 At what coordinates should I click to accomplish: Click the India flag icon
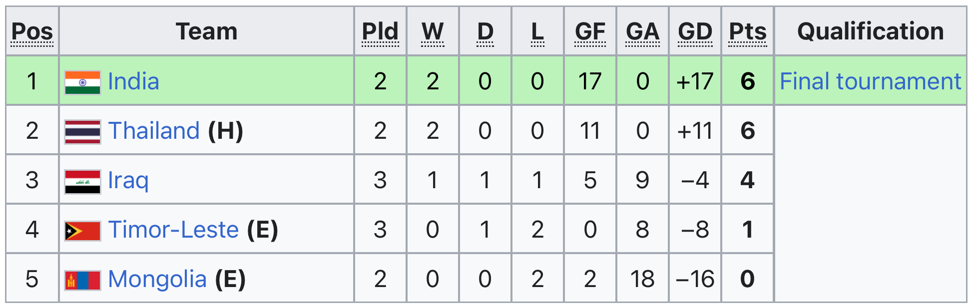(82, 82)
